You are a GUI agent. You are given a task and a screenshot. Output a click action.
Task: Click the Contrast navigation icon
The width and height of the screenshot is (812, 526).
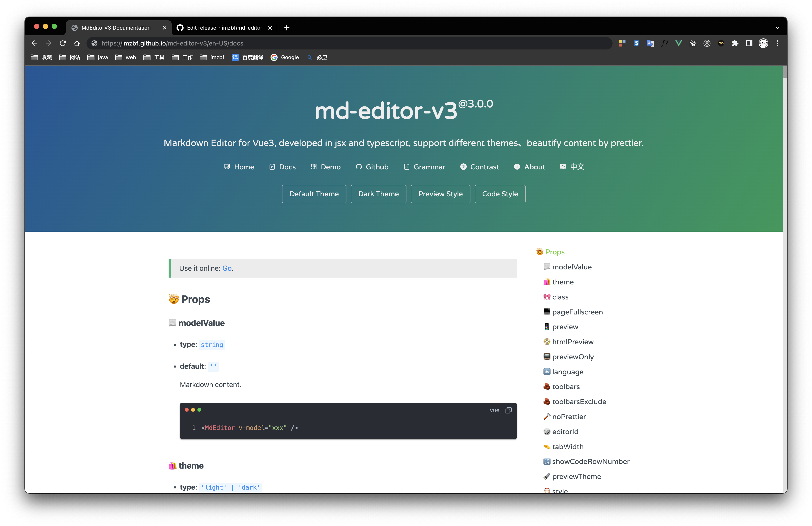tap(463, 167)
